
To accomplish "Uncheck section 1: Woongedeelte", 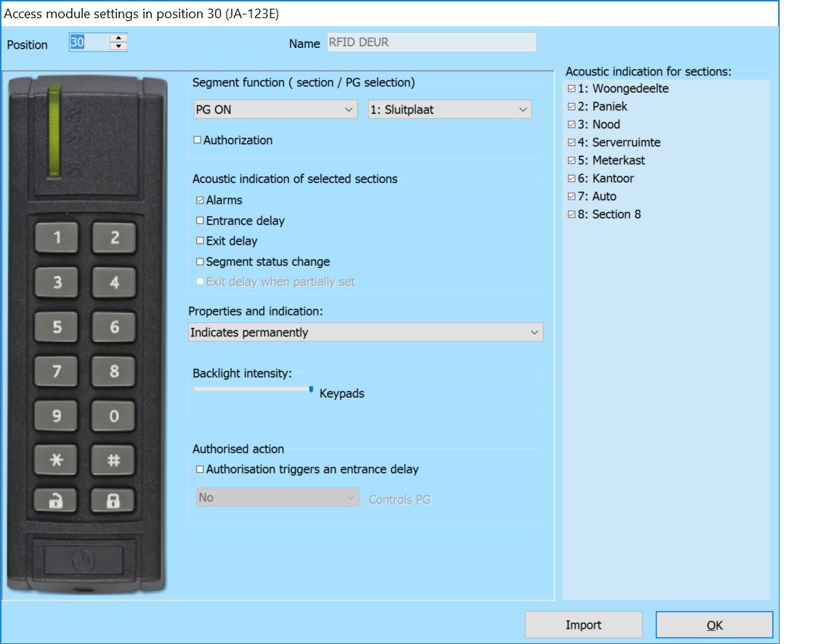I will (x=572, y=89).
